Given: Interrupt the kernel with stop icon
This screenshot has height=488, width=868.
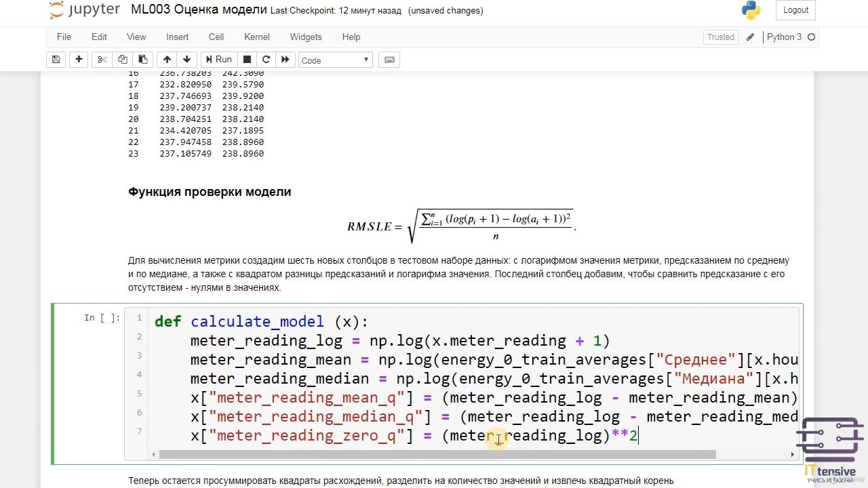Looking at the screenshot, I should (247, 60).
